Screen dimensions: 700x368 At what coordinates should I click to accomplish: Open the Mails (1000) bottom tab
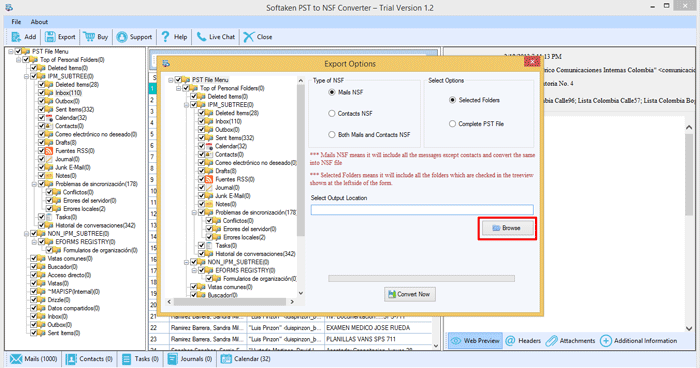(33, 359)
